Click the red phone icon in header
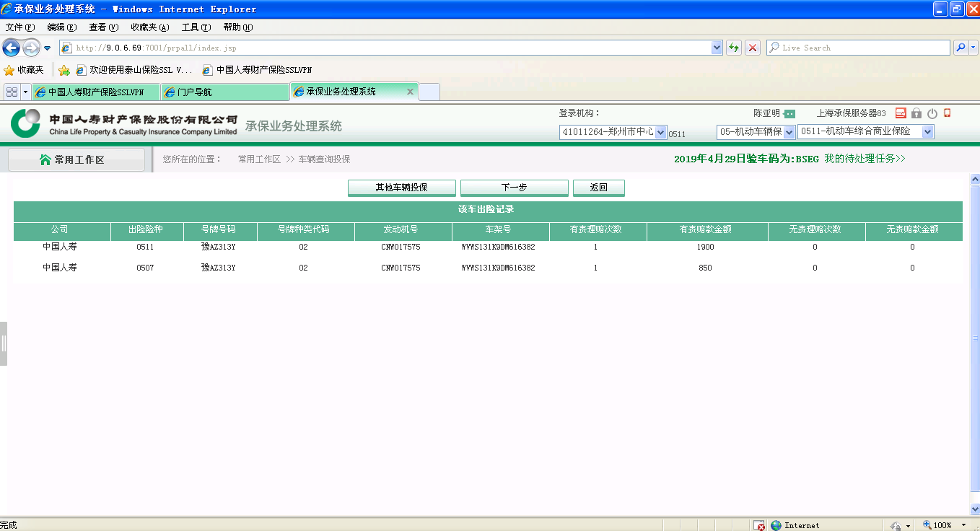 pos(948,113)
